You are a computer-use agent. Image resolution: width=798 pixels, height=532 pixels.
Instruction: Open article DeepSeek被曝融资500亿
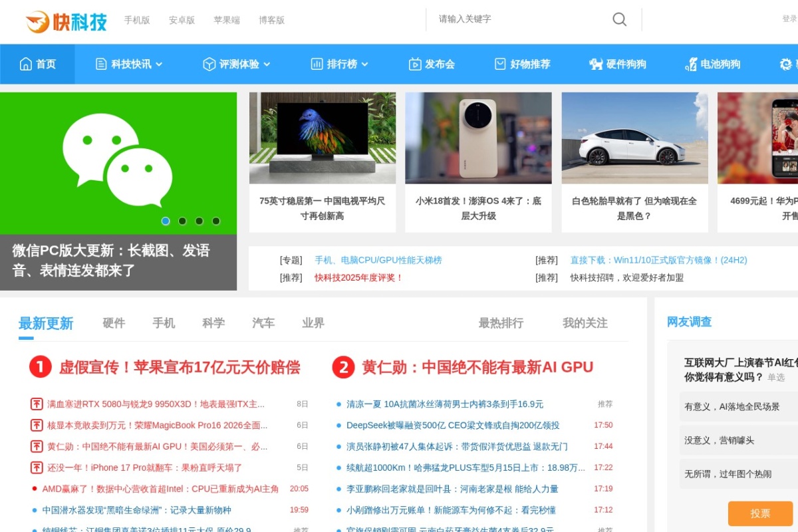pos(453,425)
